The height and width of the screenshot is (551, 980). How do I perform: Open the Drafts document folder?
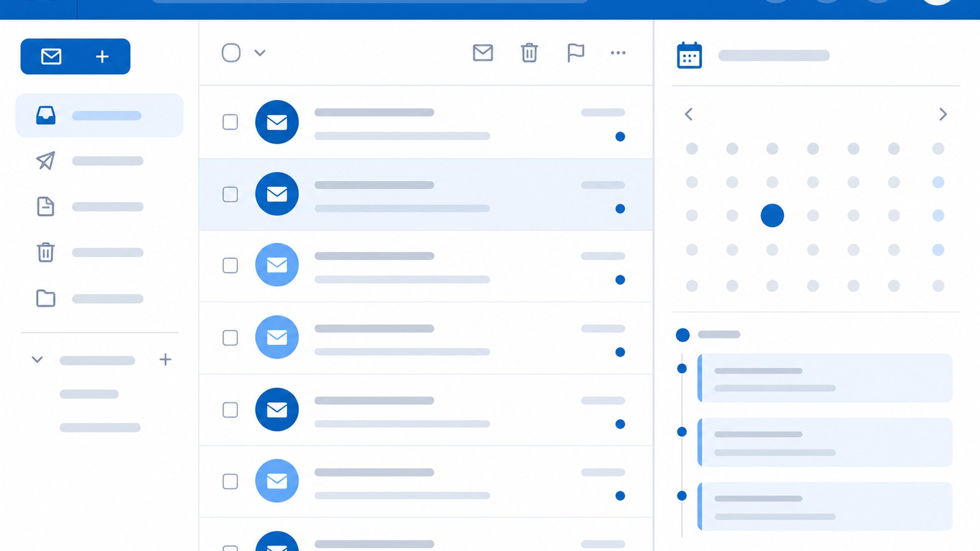46,207
